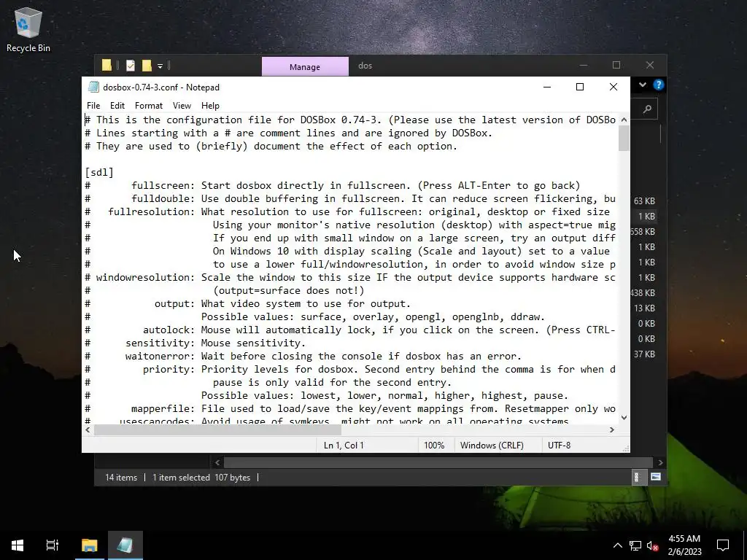Click the folder icon in Explorer's quick access toolbar
The image size is (747, 560).
107,65
